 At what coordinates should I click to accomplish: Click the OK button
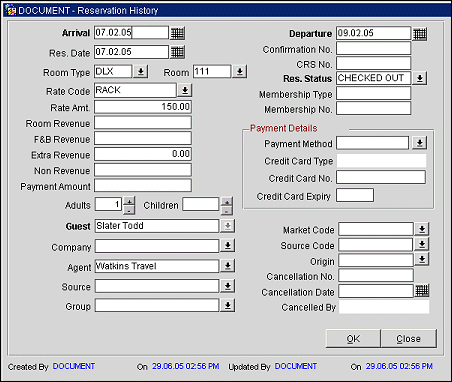(353, 339)
